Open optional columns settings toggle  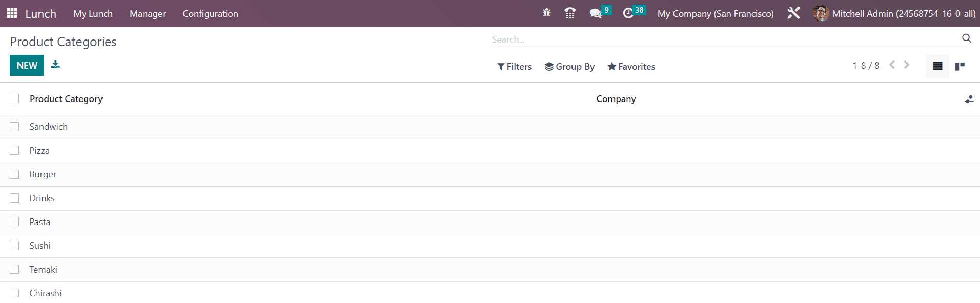pos(969,99)
